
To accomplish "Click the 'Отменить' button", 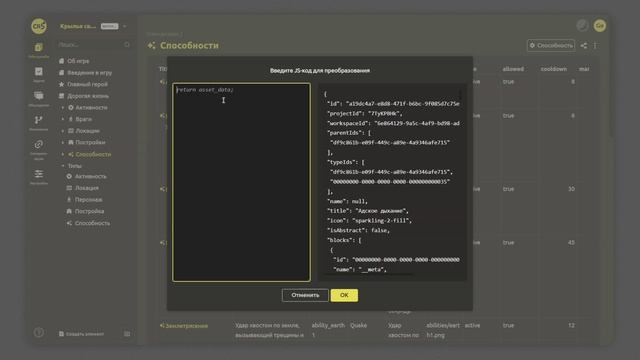I will pos(305,295).
